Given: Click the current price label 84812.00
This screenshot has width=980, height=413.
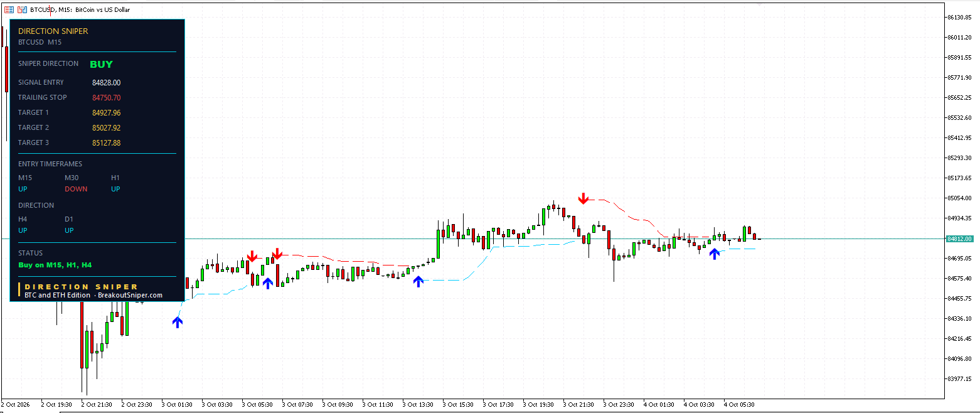Looking at the screenshot, I should (x=959, y=239).
